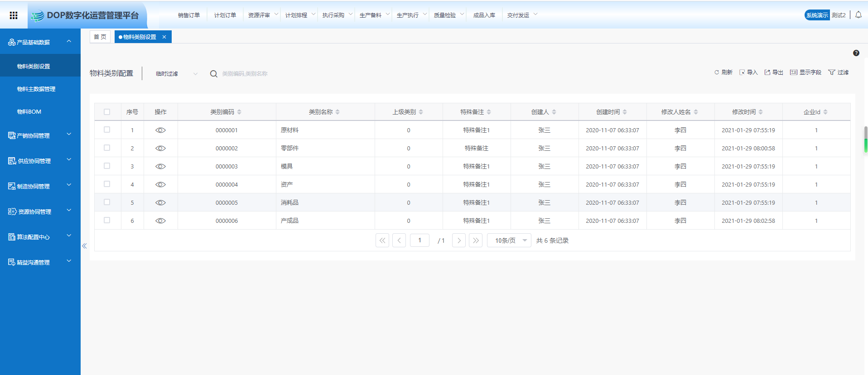Switch to the 首页 tab
The image size is (868, 375).
point(100,37)
